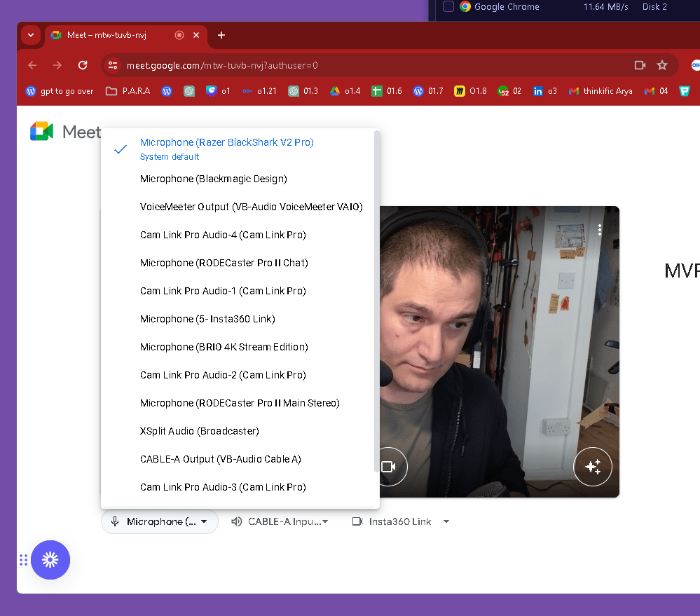Click the tab search chevron button
The image size is (700, 616).
click(x=31, y=35)
